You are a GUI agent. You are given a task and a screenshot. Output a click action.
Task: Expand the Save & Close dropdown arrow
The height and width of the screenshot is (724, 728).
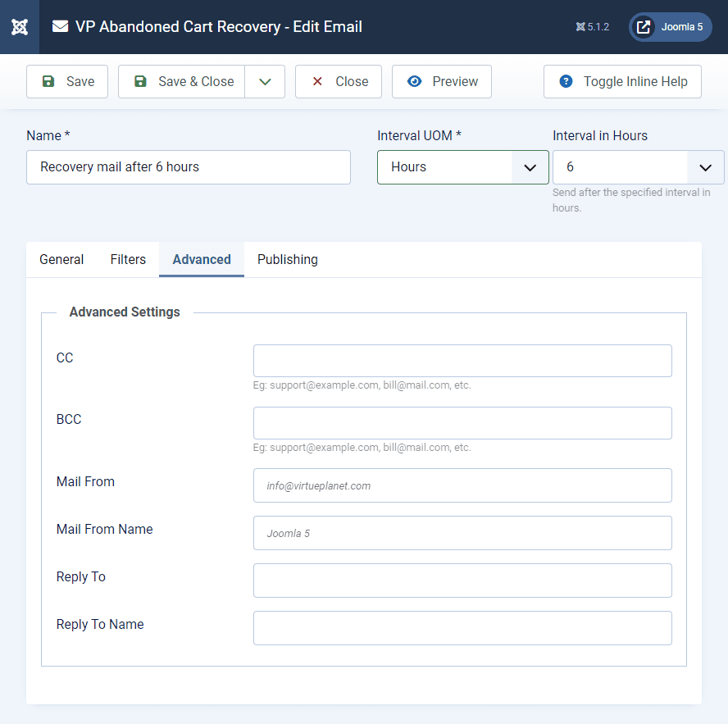coord(265,82)
